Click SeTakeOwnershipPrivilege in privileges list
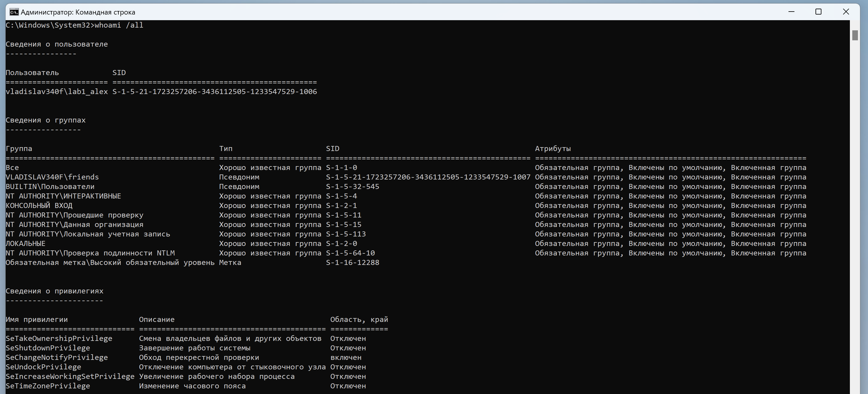 [x=59, y=339]
